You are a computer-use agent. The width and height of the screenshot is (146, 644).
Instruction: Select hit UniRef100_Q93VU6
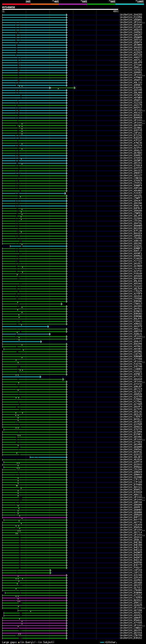click(131, 25)
